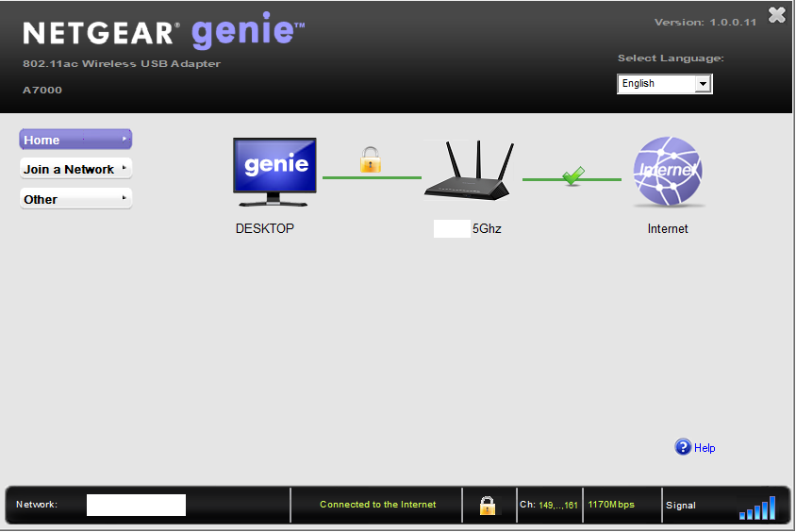This screenshot has width=796, height=532.
Task: Select the Home menu item
Action: tap(75, 140)
